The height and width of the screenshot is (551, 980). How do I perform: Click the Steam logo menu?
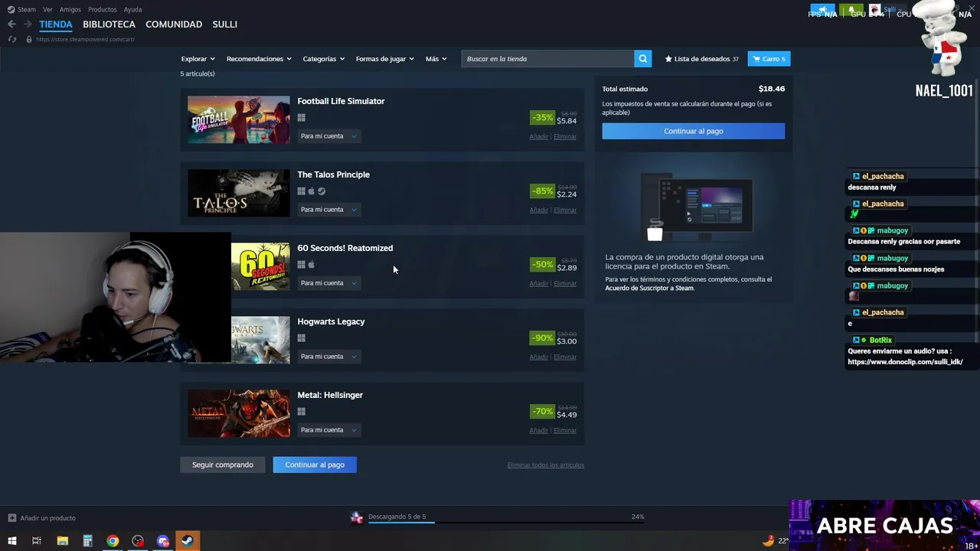click(22, 9)
